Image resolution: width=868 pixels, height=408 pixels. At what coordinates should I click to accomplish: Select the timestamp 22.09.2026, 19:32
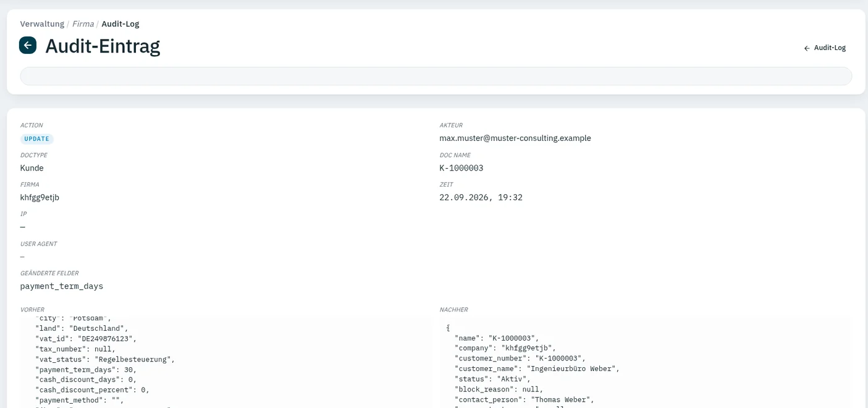pyautogui.click(x=481, y=197)
